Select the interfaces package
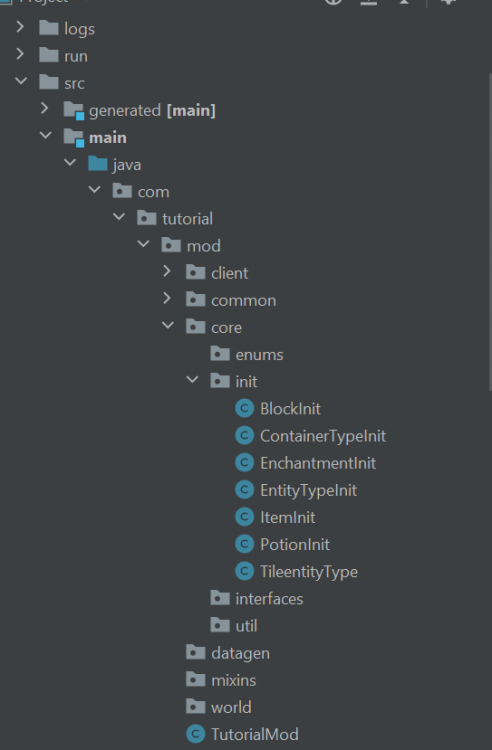The image size is (492, 750). coord(269,599)
